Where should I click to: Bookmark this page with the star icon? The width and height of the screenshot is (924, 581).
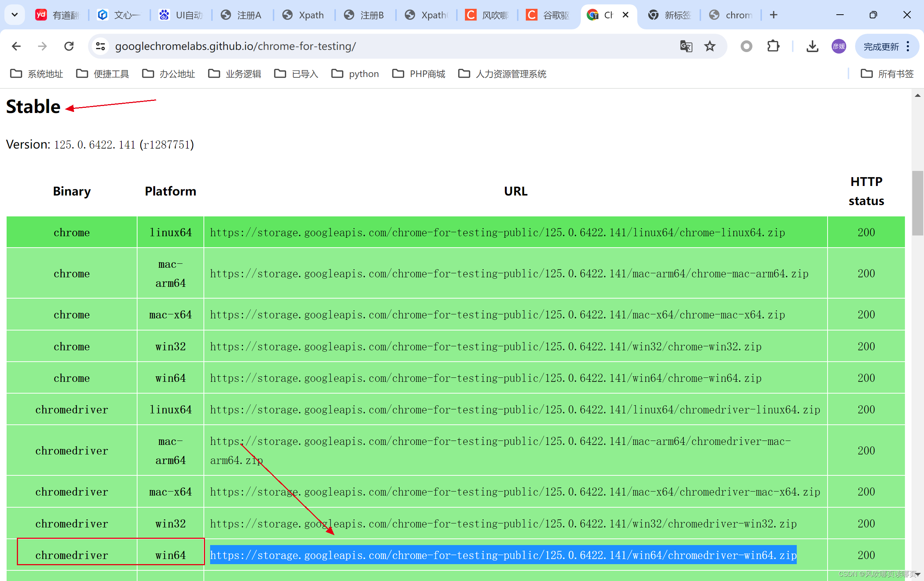point(709,47)
